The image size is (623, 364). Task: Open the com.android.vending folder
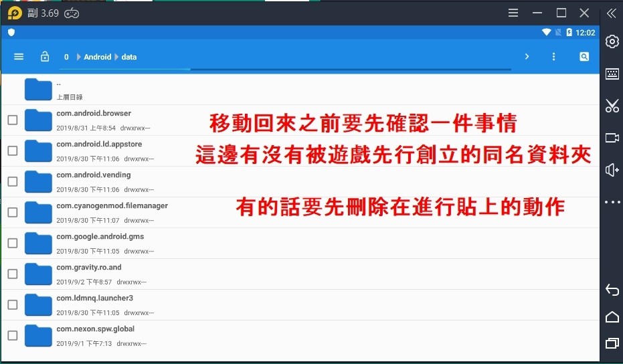(300, 181)
